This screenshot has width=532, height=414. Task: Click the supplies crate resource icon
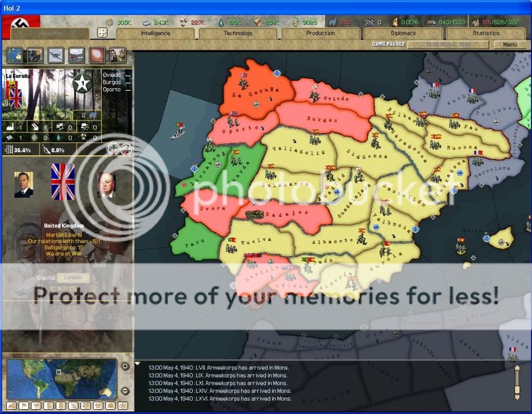258,22
